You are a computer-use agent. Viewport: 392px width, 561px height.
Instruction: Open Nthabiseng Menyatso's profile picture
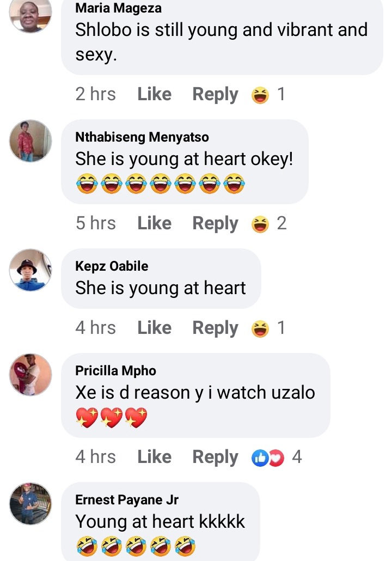30,141
